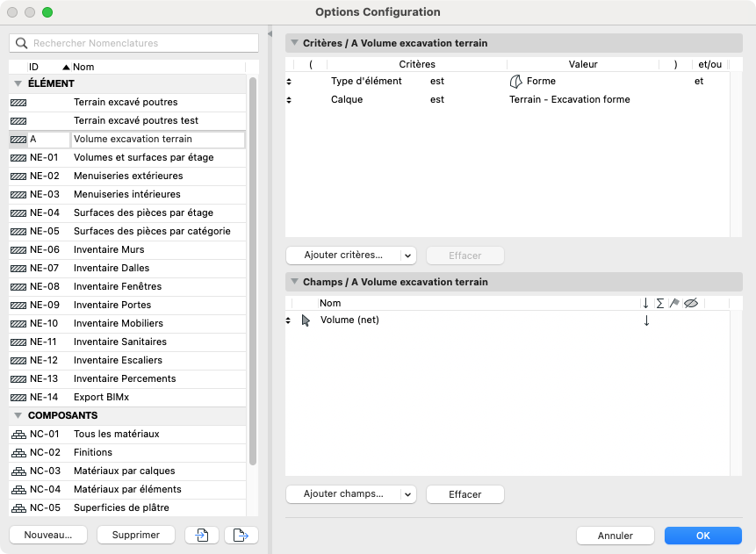The height and width of the screenshot is (554, 756).
Task: Click the Nouveau... button
Action: (48, 535)
